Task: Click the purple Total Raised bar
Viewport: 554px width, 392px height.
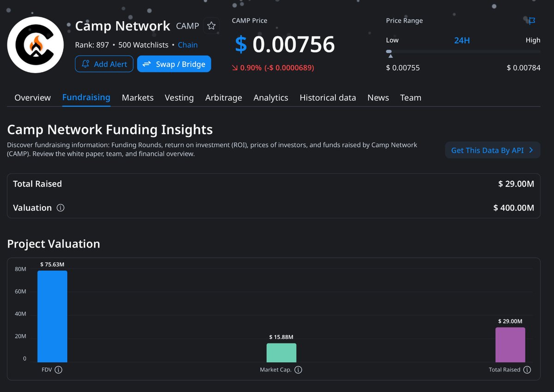Action: tap(510, 344)
